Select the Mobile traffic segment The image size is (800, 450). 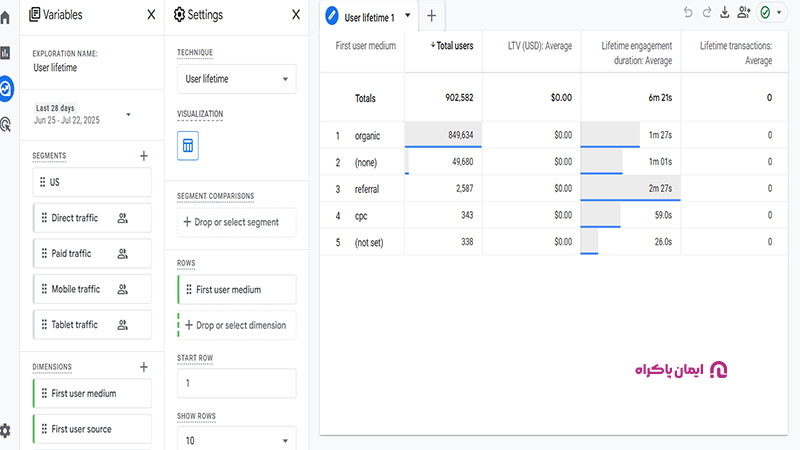point(92,289)
